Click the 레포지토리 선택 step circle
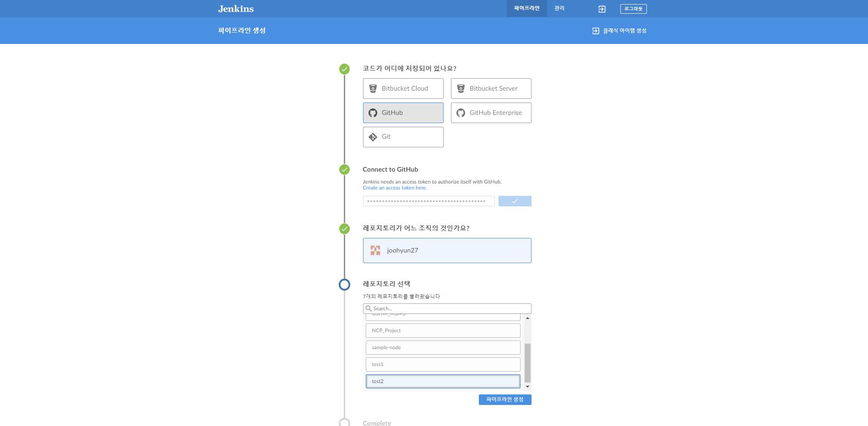This screenshot has width=868, height=426. pos(344,285)
